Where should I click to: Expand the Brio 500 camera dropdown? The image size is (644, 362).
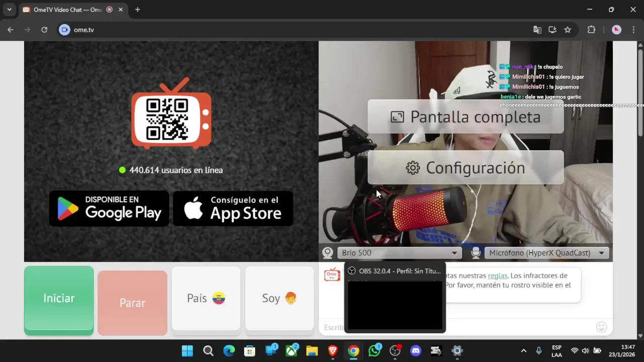point(398,253)
